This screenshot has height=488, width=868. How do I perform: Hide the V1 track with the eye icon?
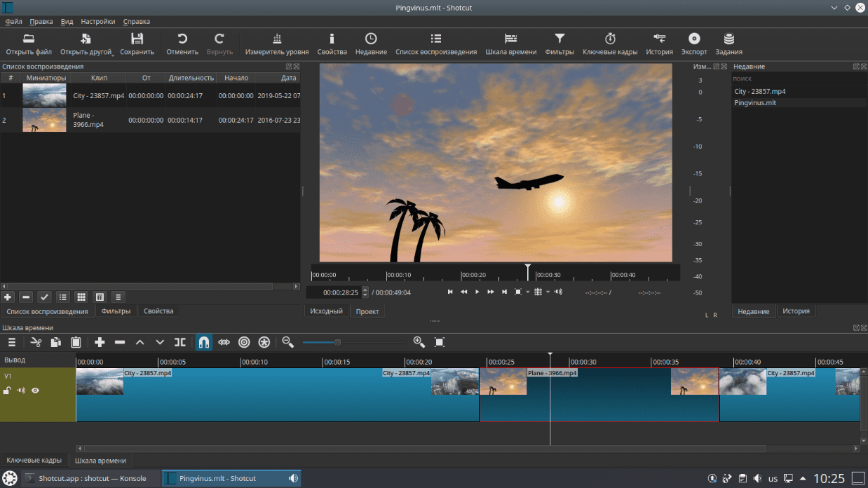tap(35, 391)
